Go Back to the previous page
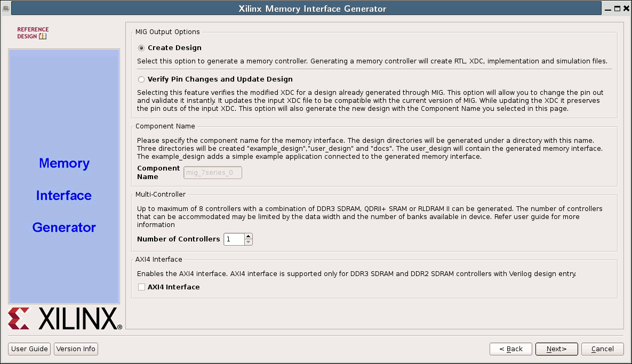 pyautogui.click(x=511, y=349)
